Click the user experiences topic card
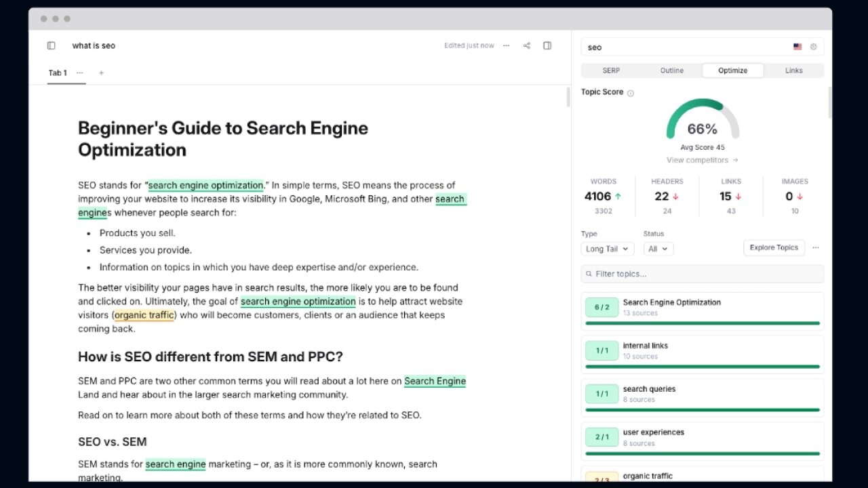 pyautogui.click(x=703, y=440)
